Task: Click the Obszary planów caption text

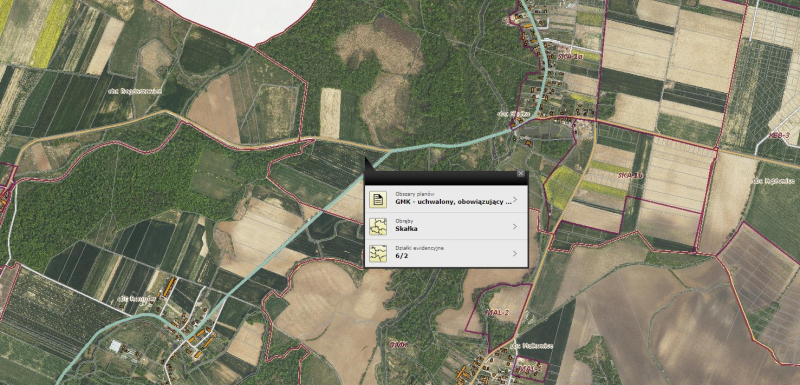Action: [414, 194]
